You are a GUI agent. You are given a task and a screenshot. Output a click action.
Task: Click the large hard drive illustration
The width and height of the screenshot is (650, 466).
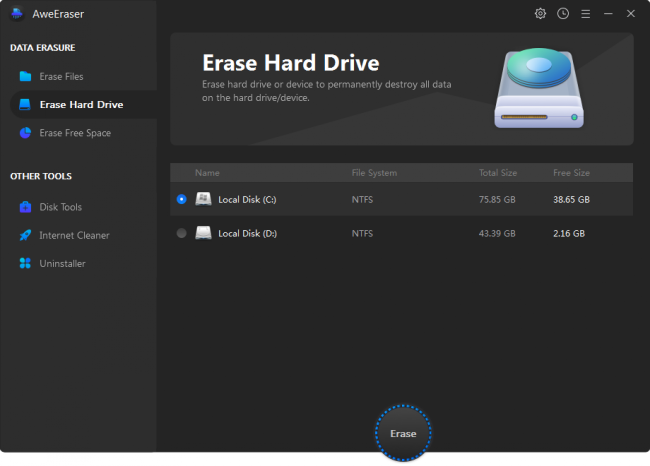[539, 88]
